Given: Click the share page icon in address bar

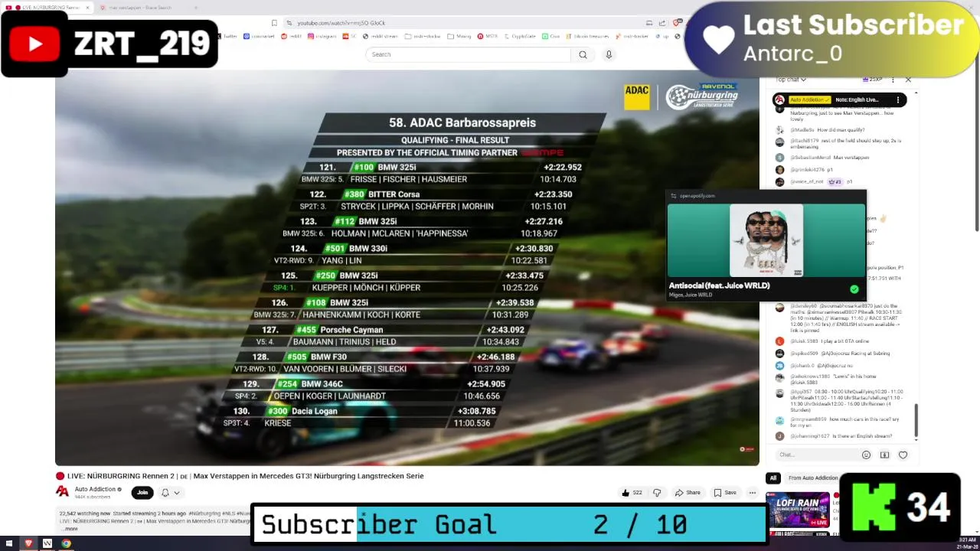Looking at the screenshot, I should click(x=662, y=23).
